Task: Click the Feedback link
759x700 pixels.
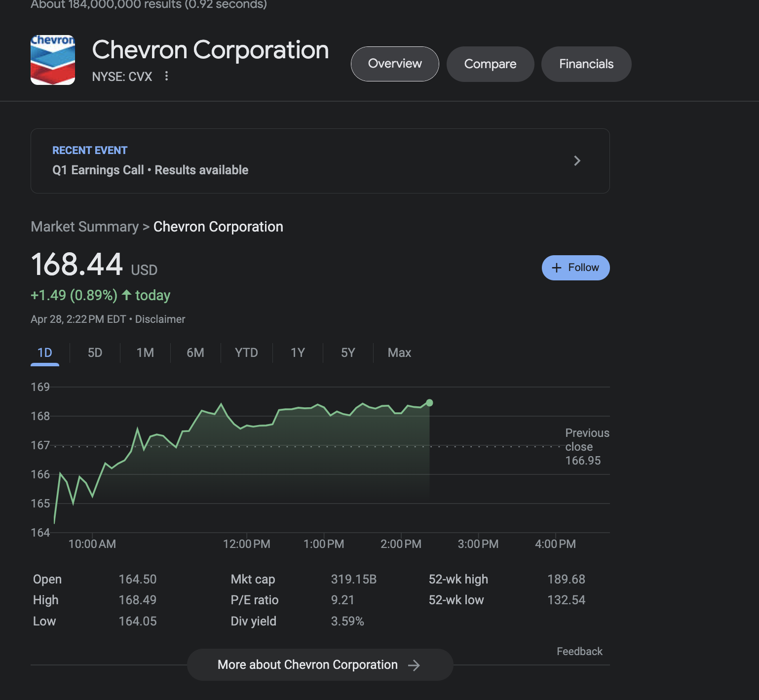Action: tap(579, 652)
